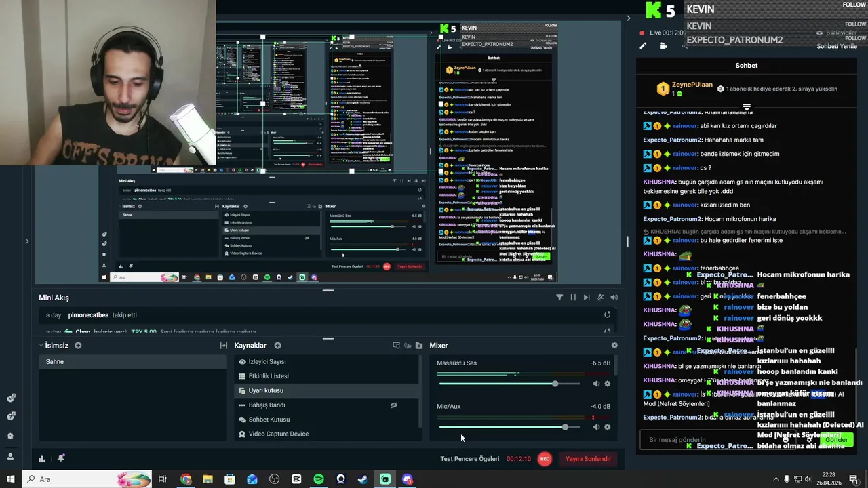Expand left sidebar with chevron
This screenshot has height=488, width=868.
point(27,241)
